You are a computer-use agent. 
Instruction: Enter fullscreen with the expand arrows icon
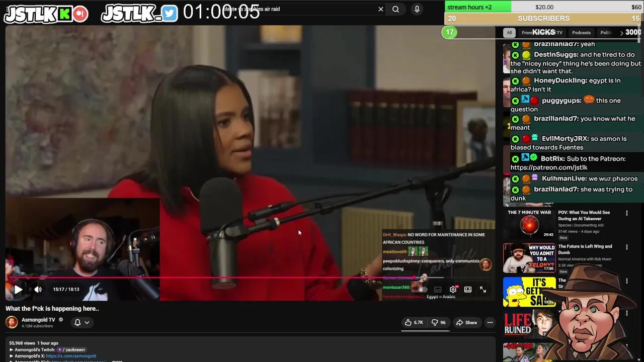pos(483,290)
